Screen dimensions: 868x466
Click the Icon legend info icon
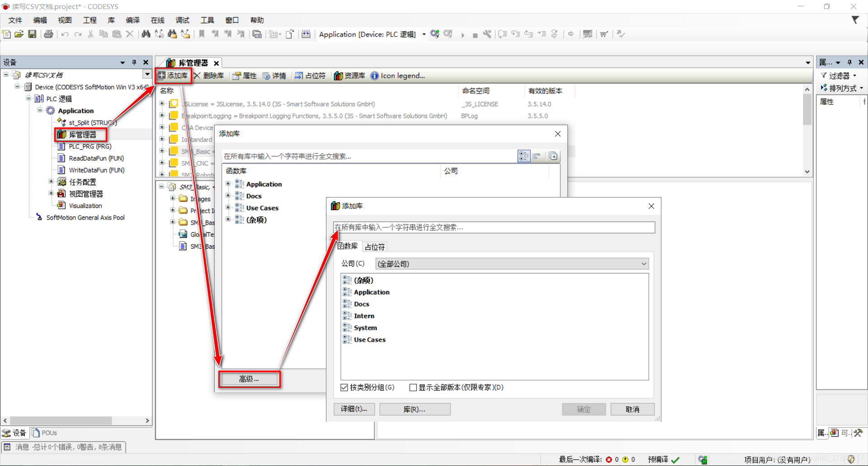(x=375, y=75)
